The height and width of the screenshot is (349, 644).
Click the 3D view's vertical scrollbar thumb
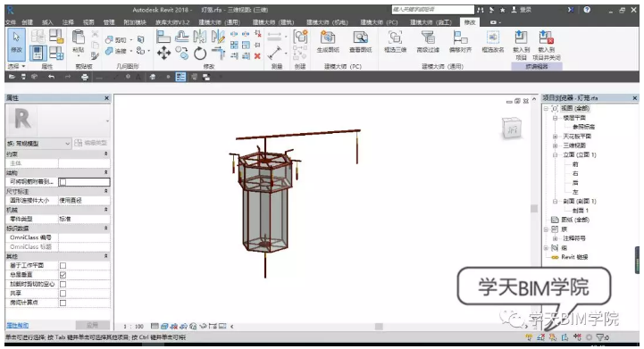pos(534,209)
